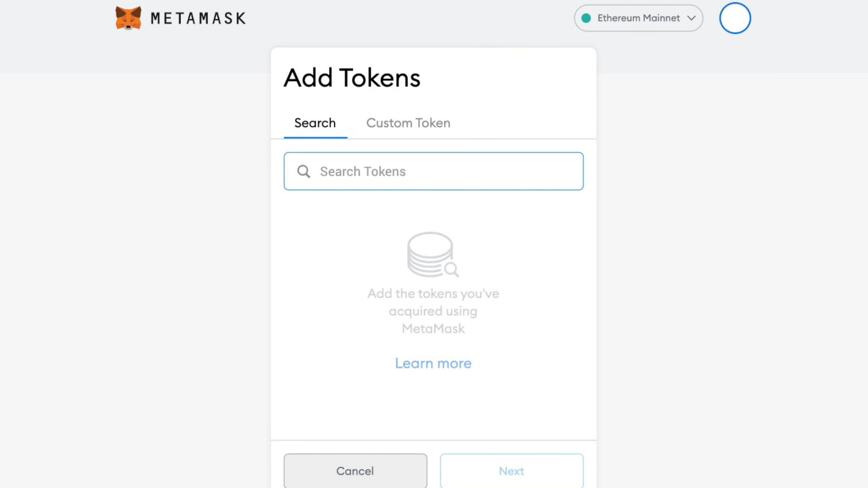This screenshot has height=488, width=868.
Task: Click the Cancel button
Action: coord(355,470)
